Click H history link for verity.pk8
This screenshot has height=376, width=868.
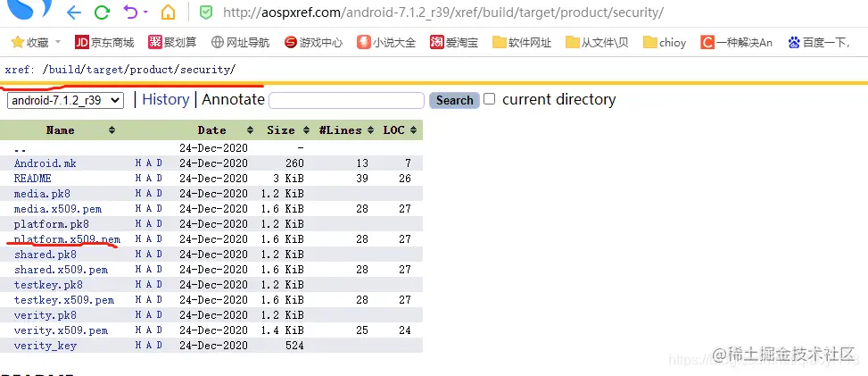[x=138, y=315]
